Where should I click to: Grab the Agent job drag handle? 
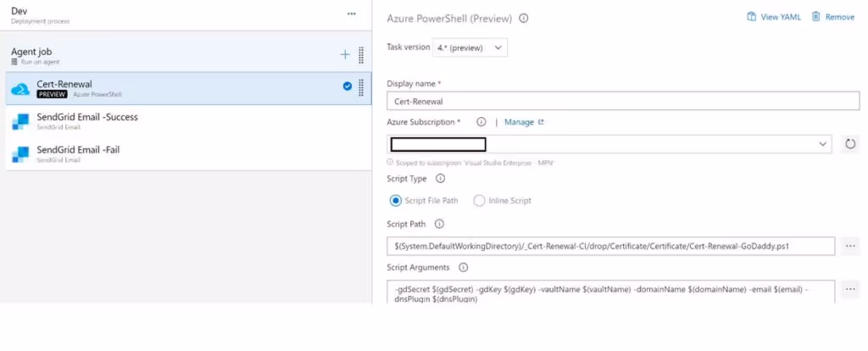361,55
